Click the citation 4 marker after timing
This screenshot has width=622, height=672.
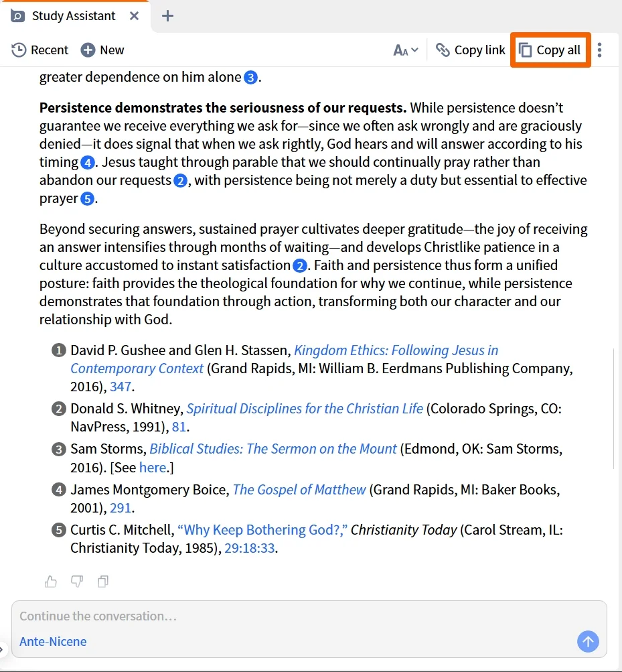click(88, 162)
